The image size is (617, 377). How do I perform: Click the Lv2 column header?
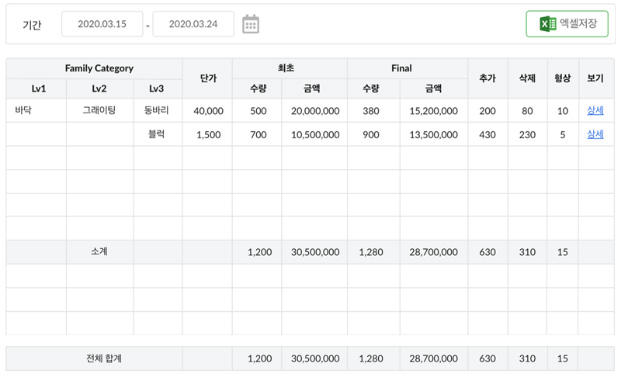[x=100, y=89]
